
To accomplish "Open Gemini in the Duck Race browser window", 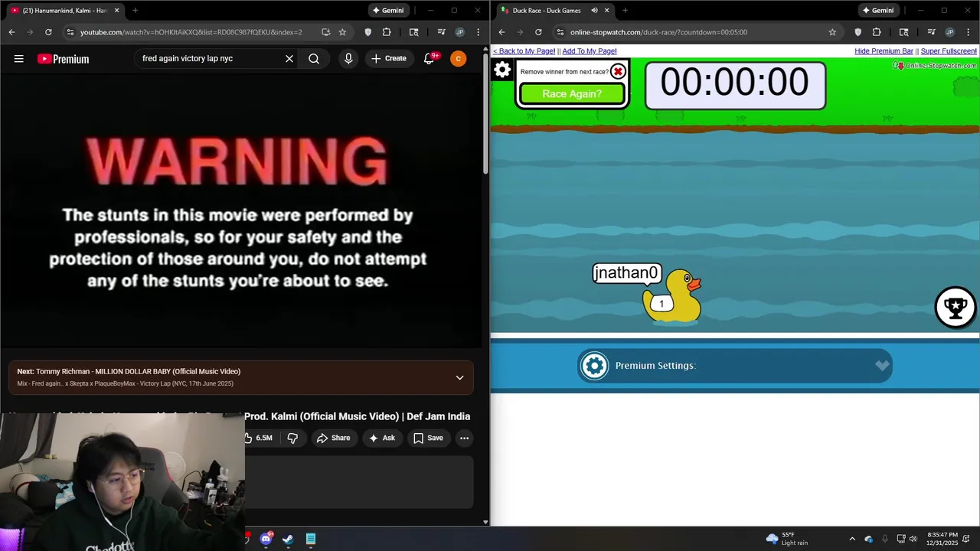I will [x=879, y=11].
